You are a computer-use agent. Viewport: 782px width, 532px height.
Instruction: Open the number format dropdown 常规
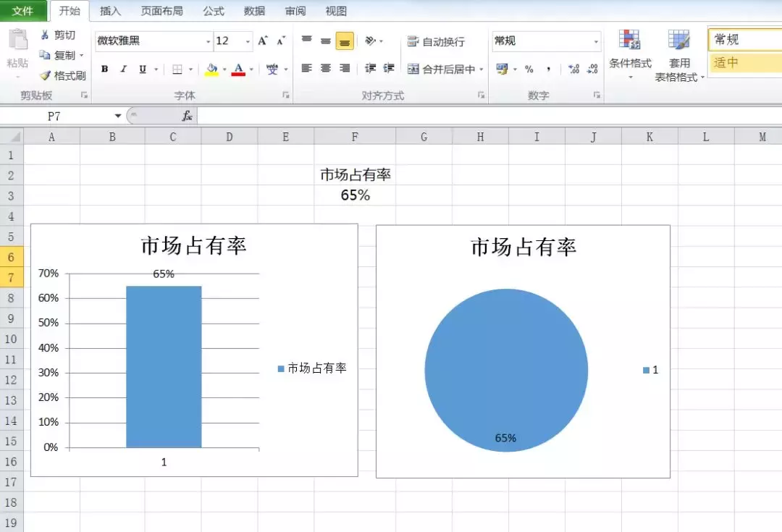[x=596, y=41]
